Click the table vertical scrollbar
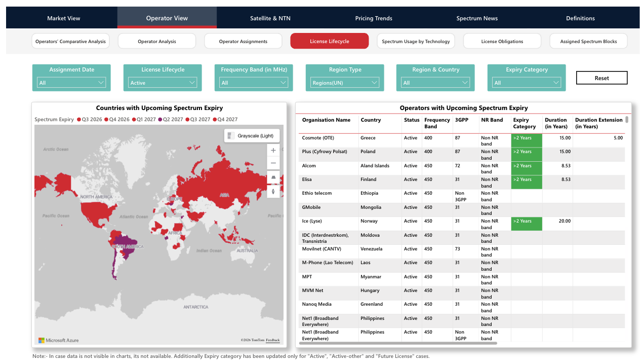This screenshot has height=363, width=644. pos(627,120)
